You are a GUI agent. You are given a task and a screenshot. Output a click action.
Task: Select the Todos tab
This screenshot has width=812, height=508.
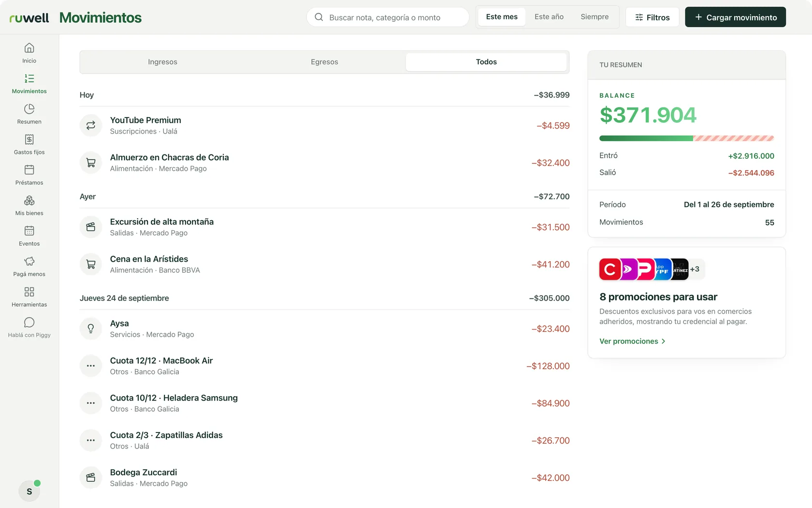[x=486, y=62]
